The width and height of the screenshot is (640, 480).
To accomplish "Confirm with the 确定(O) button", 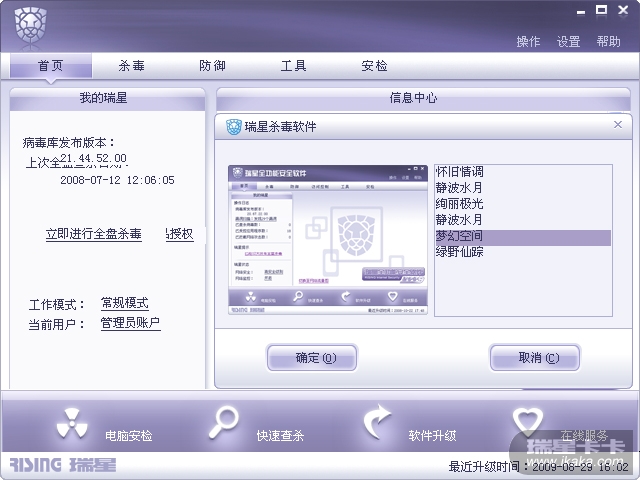I will [312, 358].
